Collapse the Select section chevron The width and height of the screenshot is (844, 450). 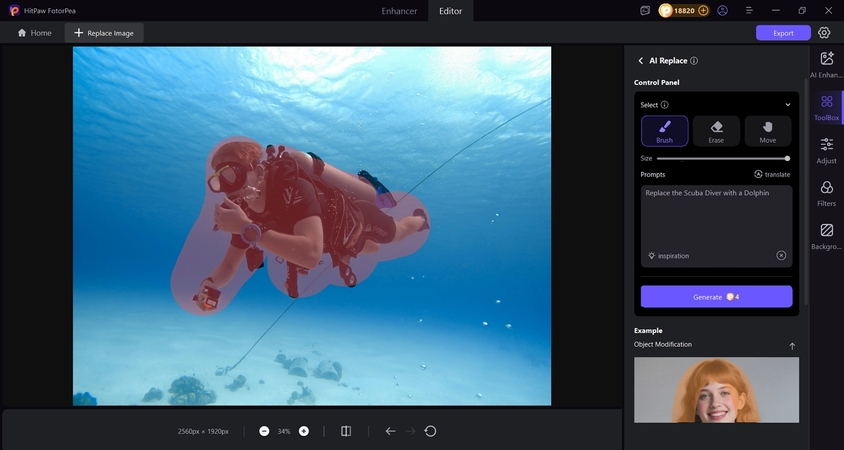(787, 104)
